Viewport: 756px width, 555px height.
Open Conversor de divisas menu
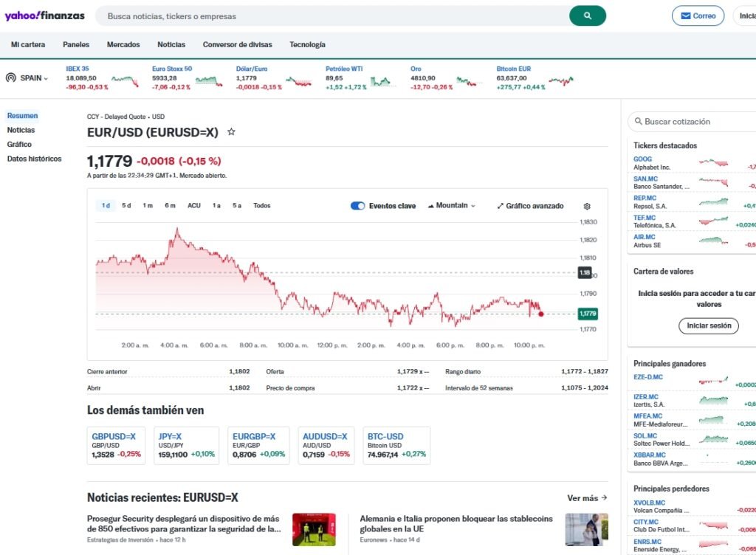[x=237, y=44]
